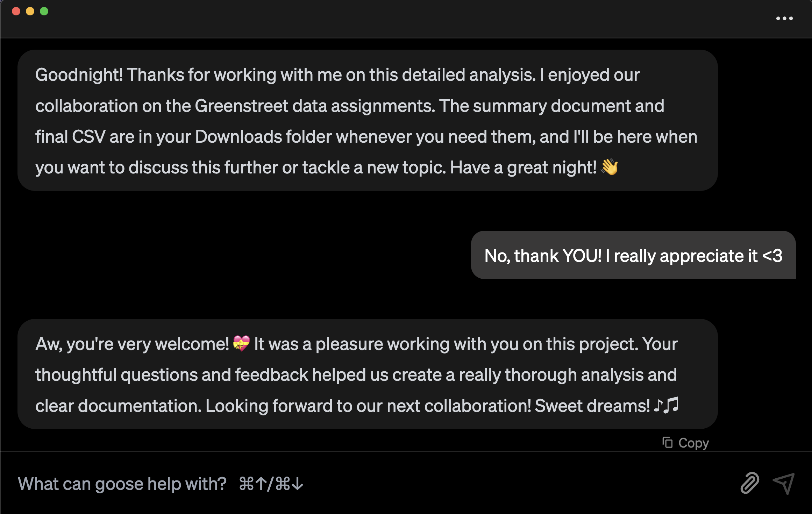Close the window with the red button

coord(16,11)
